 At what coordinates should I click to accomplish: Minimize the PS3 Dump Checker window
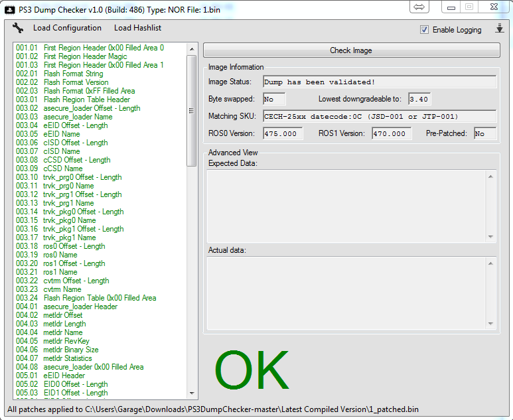coord(451,7)
